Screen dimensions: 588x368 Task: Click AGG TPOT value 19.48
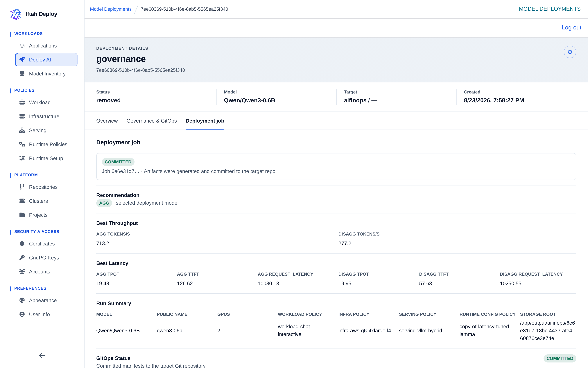[103, 284]
